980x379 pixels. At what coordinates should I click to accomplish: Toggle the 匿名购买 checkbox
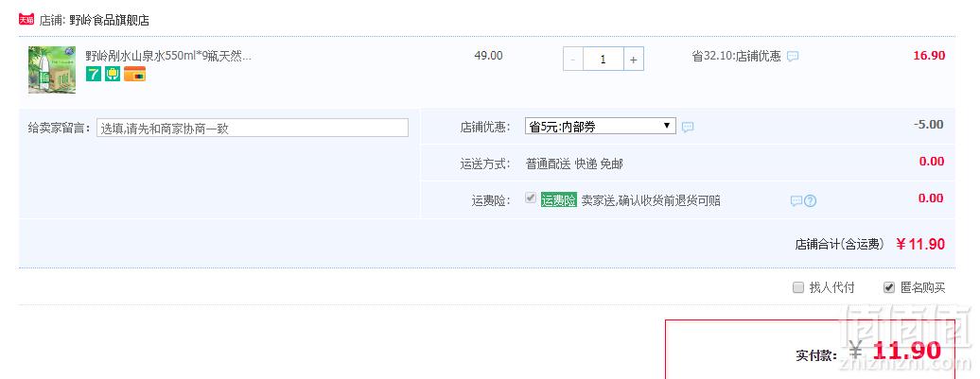point(889,287)
